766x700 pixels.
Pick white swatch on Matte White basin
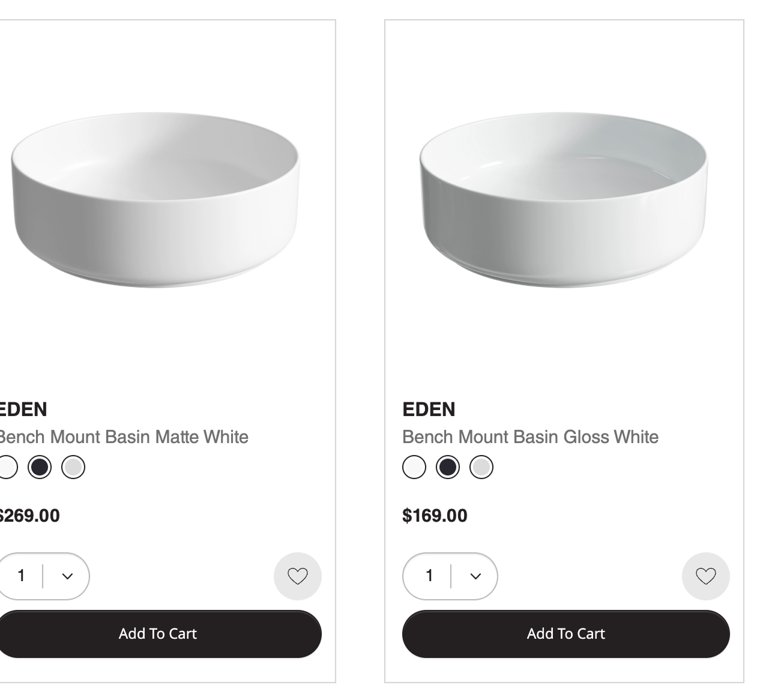click(x=7, y=467)
